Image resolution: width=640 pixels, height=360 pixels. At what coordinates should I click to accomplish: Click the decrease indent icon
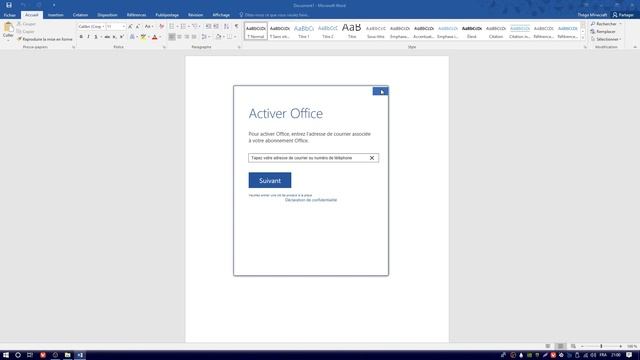208,27
